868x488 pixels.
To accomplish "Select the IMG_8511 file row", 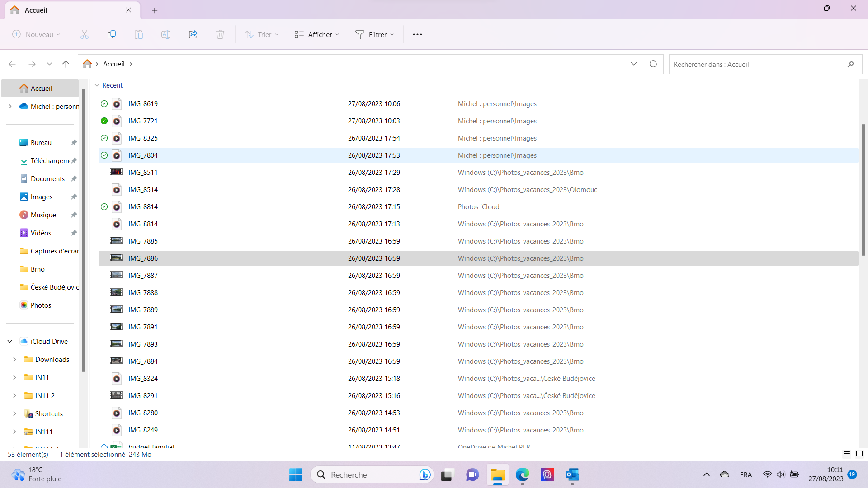I will 143,172.
